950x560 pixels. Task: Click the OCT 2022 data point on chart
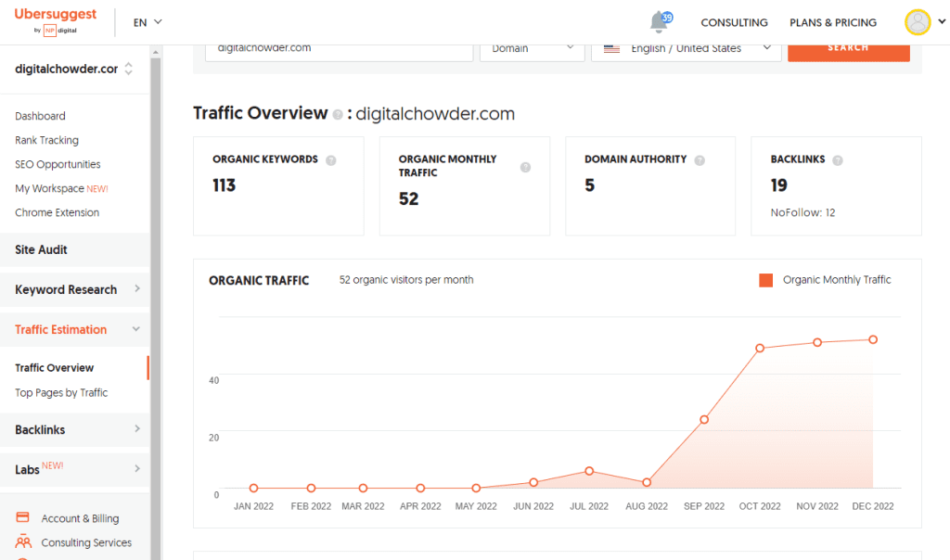pos(760,348)
